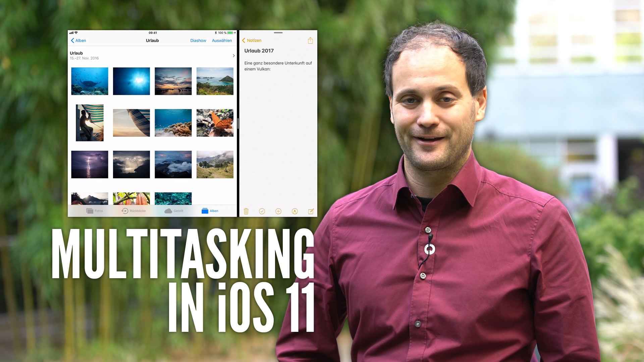Open the underwater sunburst photo
The width and height of the screenshot is (644, 362).
coord(131,81)
